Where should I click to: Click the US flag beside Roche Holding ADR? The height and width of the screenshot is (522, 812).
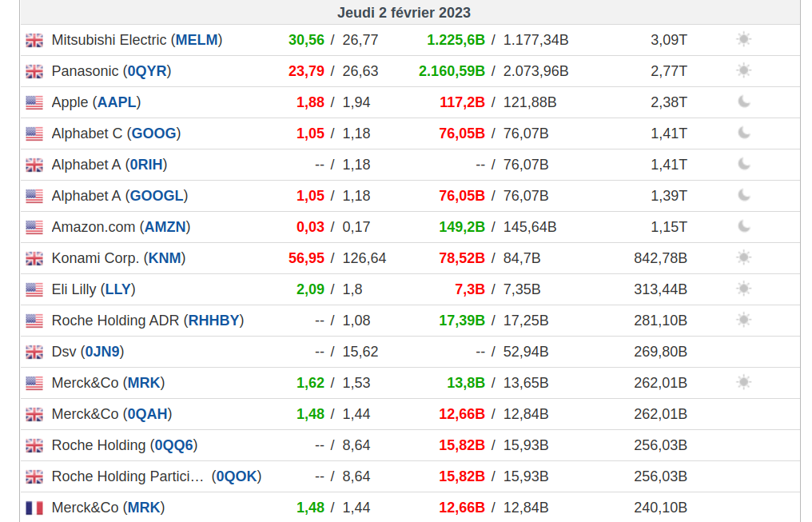34,321
